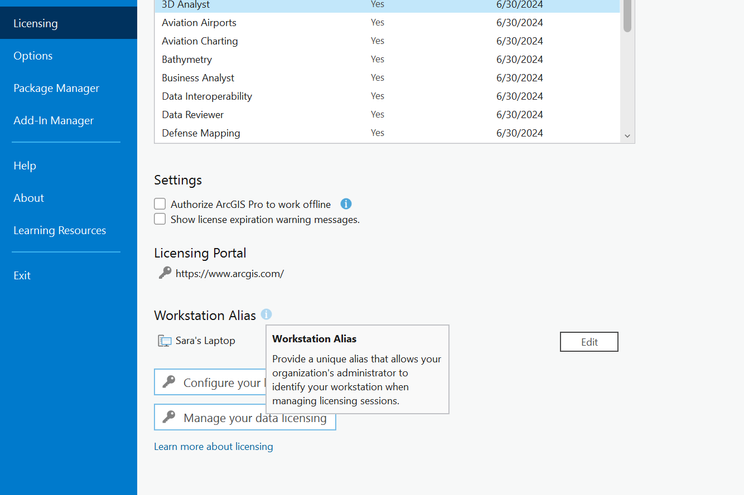Click the licensing portal URL https://www.arcgis.com/

[230, 274]
